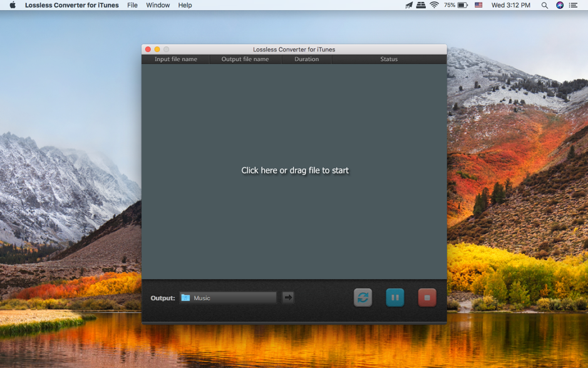This screenshot has width=588, height=368.
Task: Open the Apple menu
Action: pyautogui.click(x=13, y=5)
